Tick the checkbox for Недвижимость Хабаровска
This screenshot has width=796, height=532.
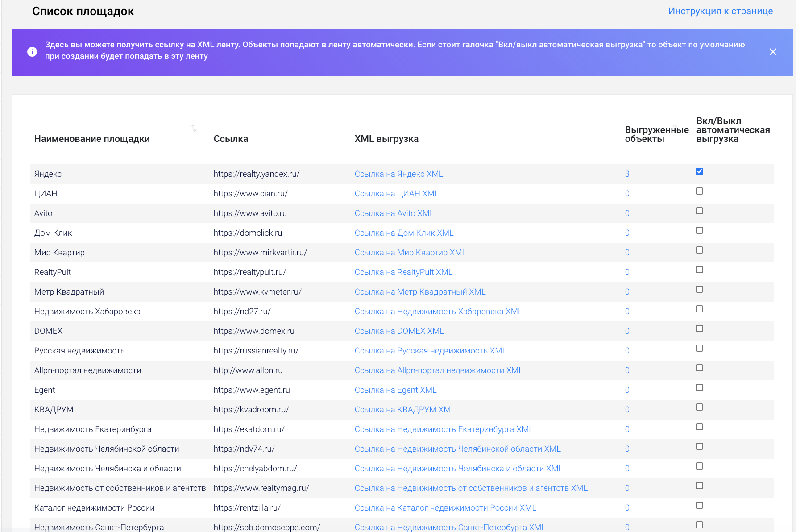pyautogui.click(x=700, y=309)
